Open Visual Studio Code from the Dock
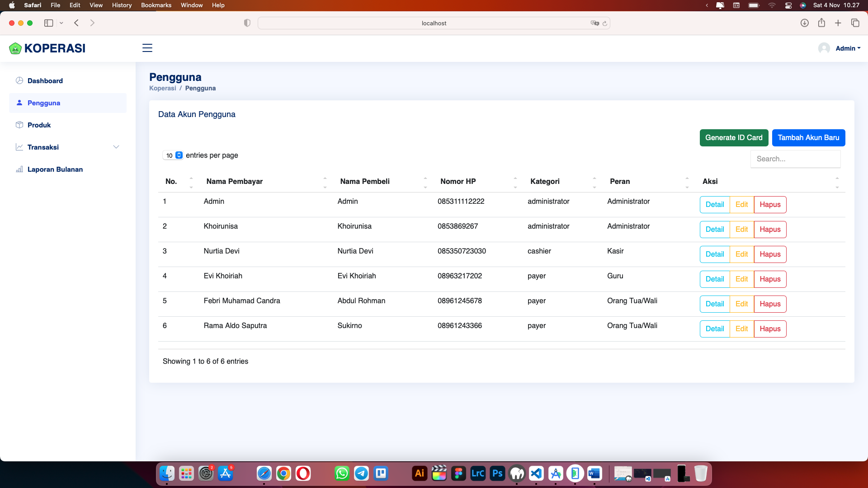The width and height of the screenshot is (868, 488). point(536,474)
